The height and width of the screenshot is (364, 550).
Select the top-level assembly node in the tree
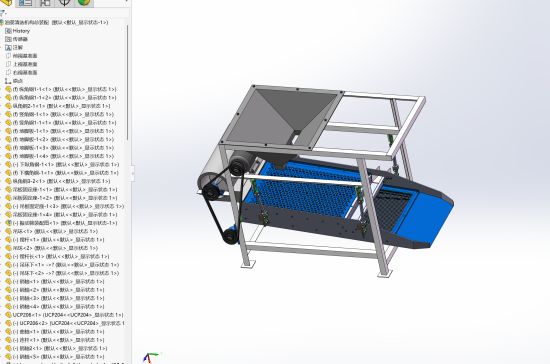pos(55,22)
